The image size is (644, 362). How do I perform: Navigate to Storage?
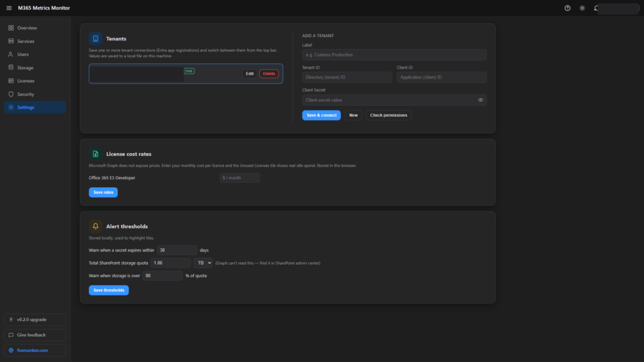tap(35, 68)
